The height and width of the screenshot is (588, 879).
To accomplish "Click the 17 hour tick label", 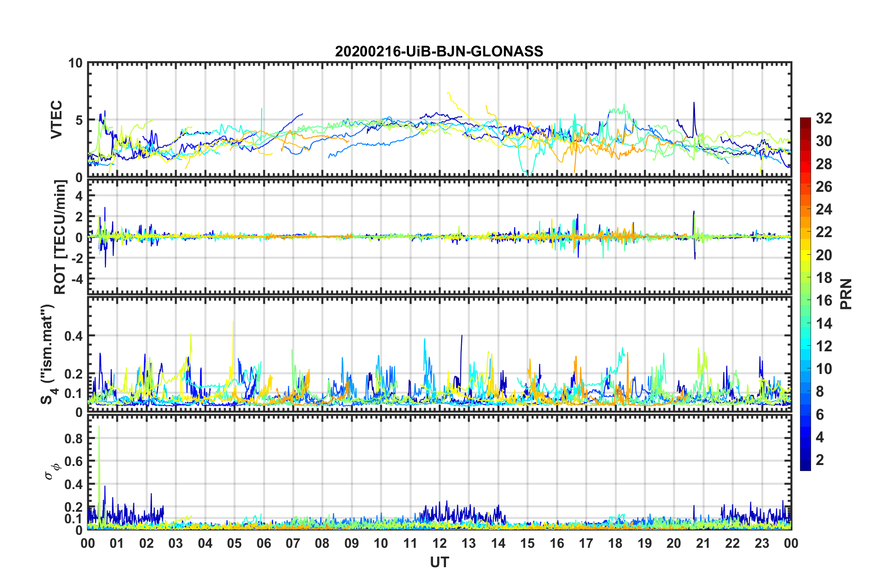I will point(586,543).
